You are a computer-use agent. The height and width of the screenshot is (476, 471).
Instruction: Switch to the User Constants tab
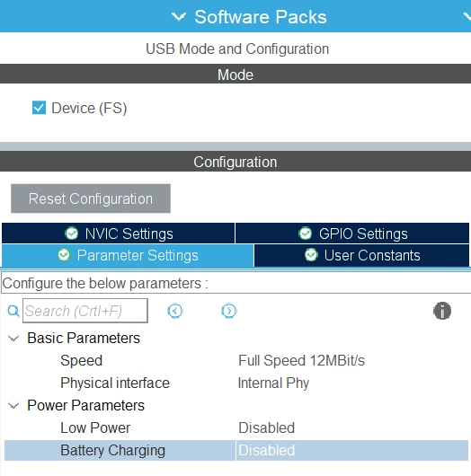coord(361,256)
